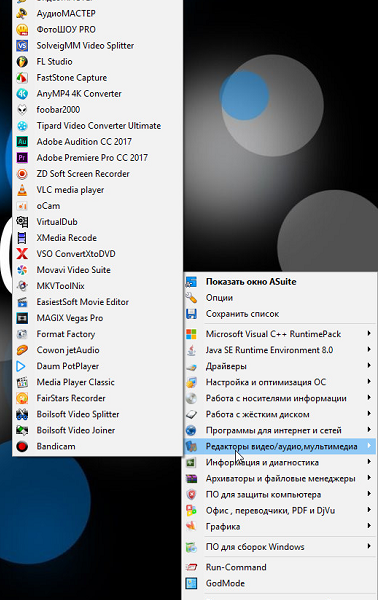Open Офис, переводчики, PDF и DjVu
379x600 pixels.
tap(280, 510)
